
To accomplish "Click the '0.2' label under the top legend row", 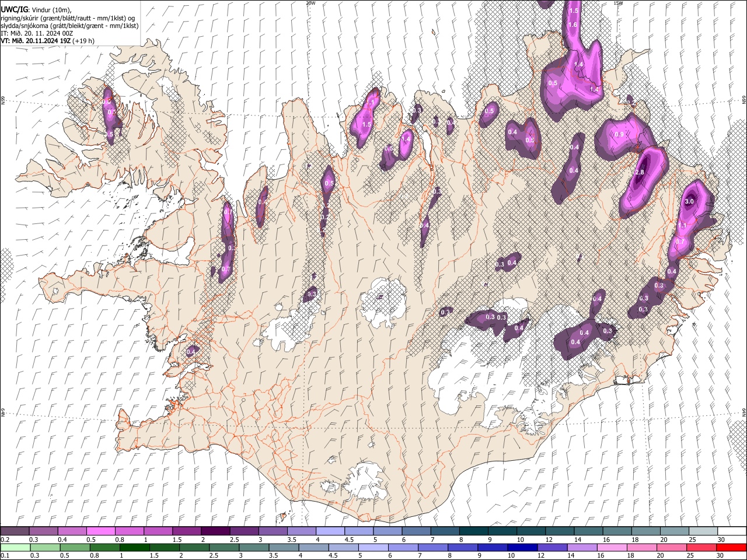I will 5,540.
